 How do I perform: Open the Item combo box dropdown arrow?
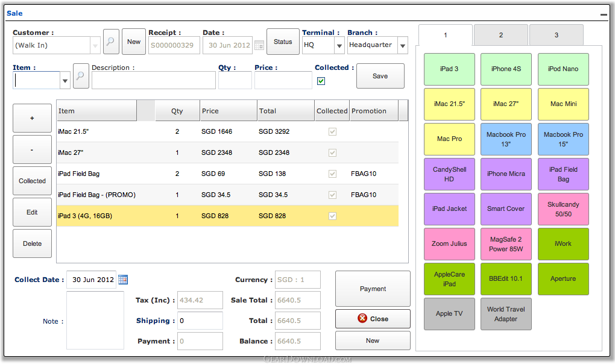click(65, 80)
